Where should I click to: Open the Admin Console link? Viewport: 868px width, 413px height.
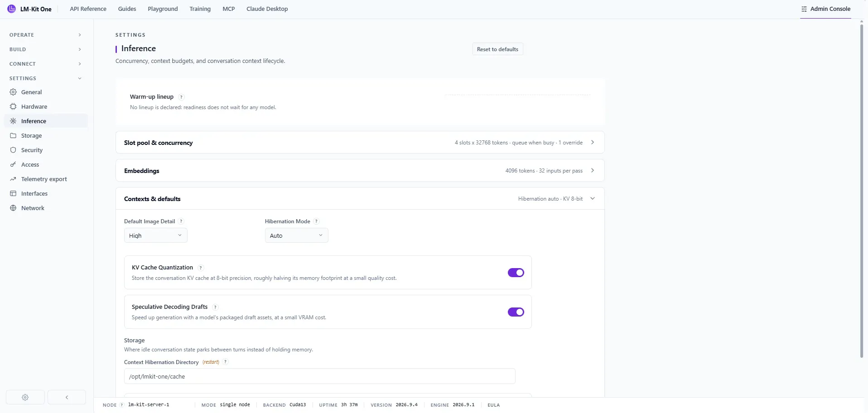pos(825,9)
